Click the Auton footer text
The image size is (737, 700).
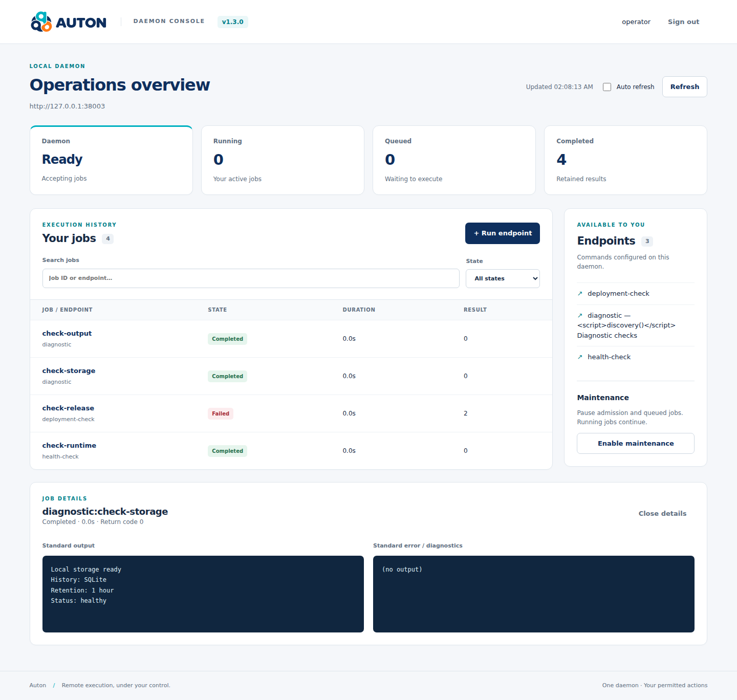[x=37, y=685]
